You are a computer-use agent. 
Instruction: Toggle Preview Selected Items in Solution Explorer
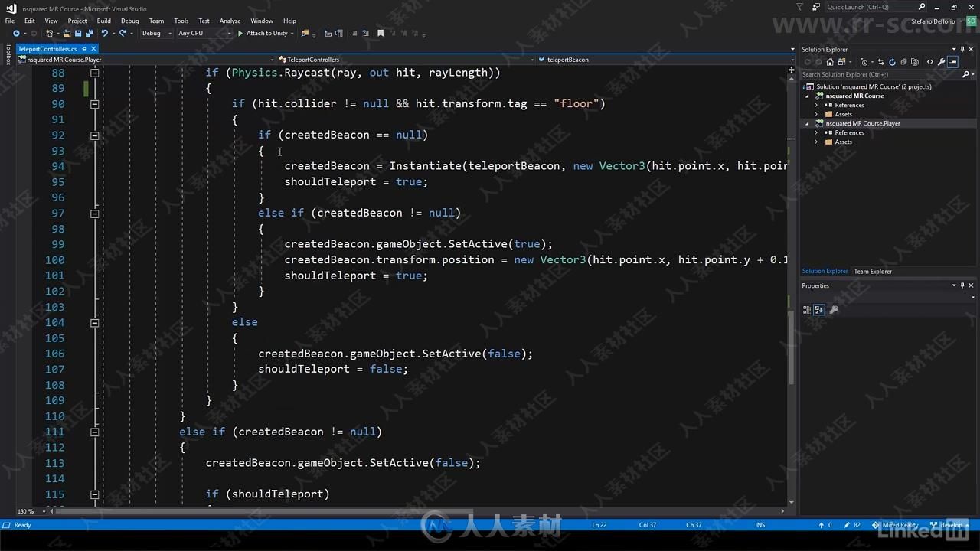[952, 62]
